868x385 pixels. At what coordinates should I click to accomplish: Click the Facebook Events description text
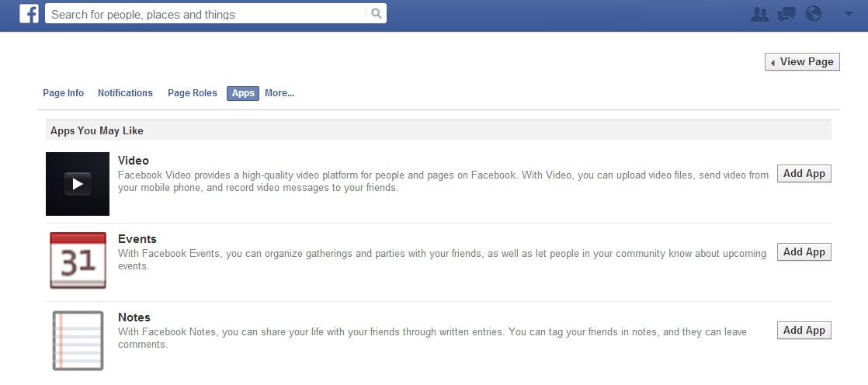442,260
